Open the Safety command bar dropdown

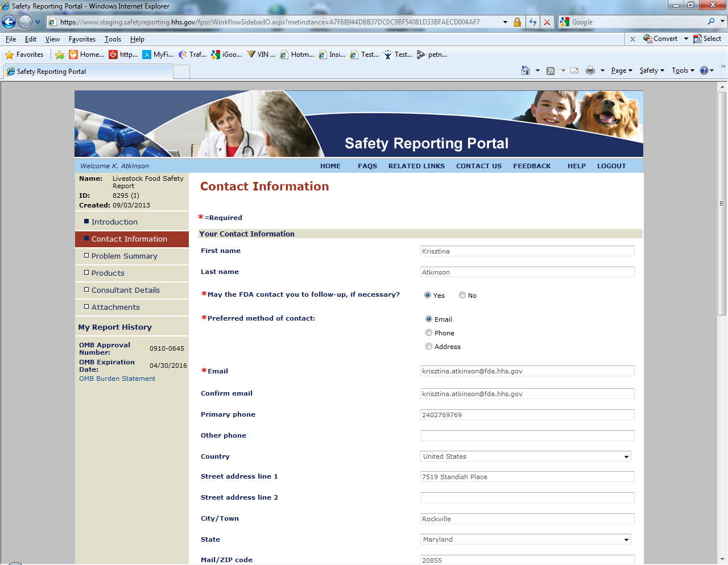[x=652, y=70]
